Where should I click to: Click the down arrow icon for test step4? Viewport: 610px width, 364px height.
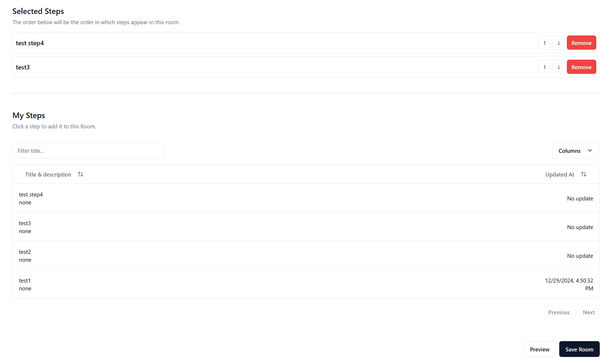(x=559, y=43)
